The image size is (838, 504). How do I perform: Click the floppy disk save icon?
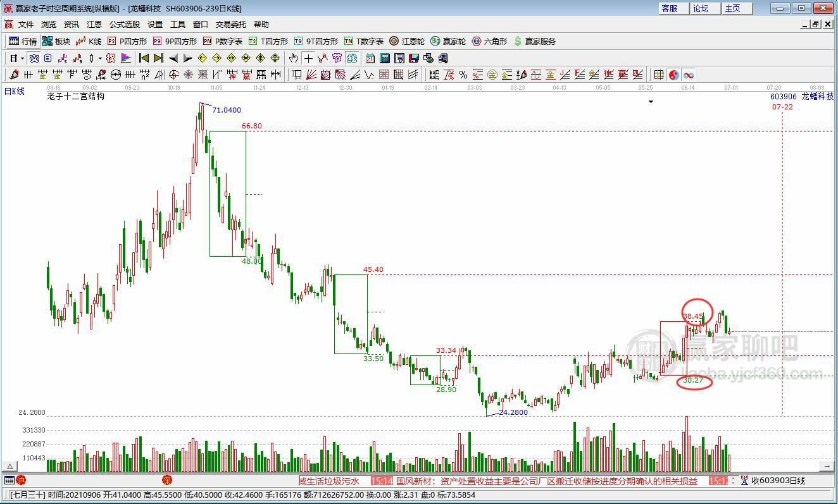(x=414, y=58)
